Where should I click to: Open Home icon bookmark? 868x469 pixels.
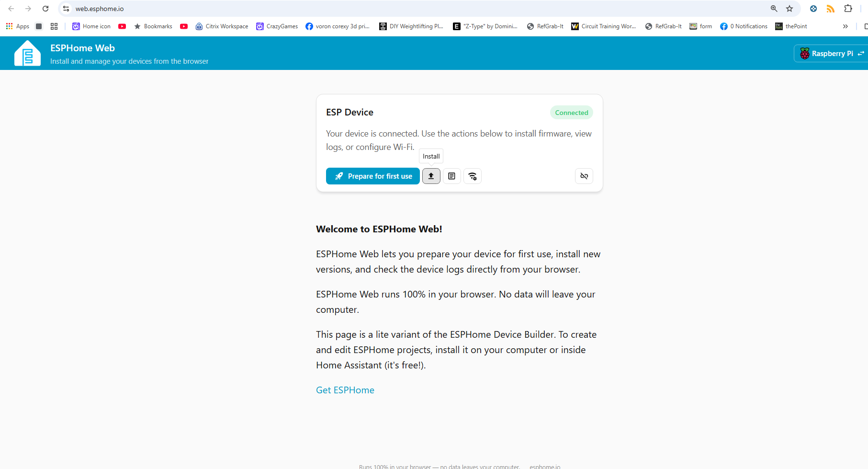(x=91, y=26)
